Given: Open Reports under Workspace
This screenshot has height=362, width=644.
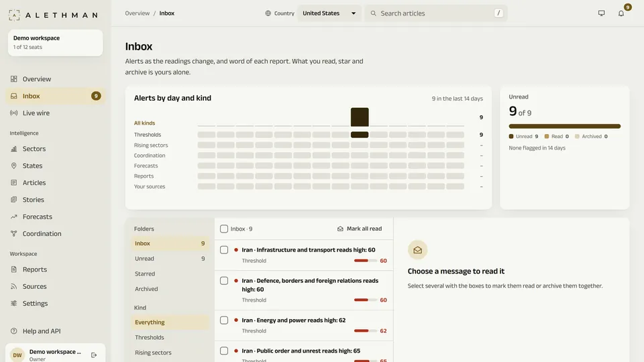Looking at the screenshot, I should tap(55, 269).
